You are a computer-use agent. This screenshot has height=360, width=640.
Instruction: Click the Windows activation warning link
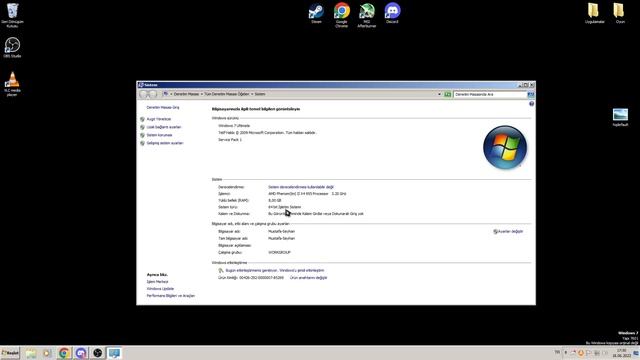coord(275,270)
